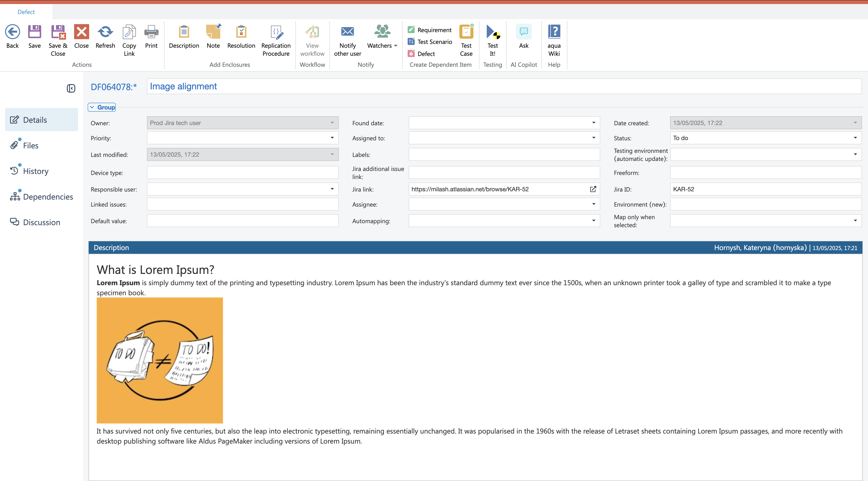Open the Jira link external icon
868x481 pixels.
pos(593,189)
